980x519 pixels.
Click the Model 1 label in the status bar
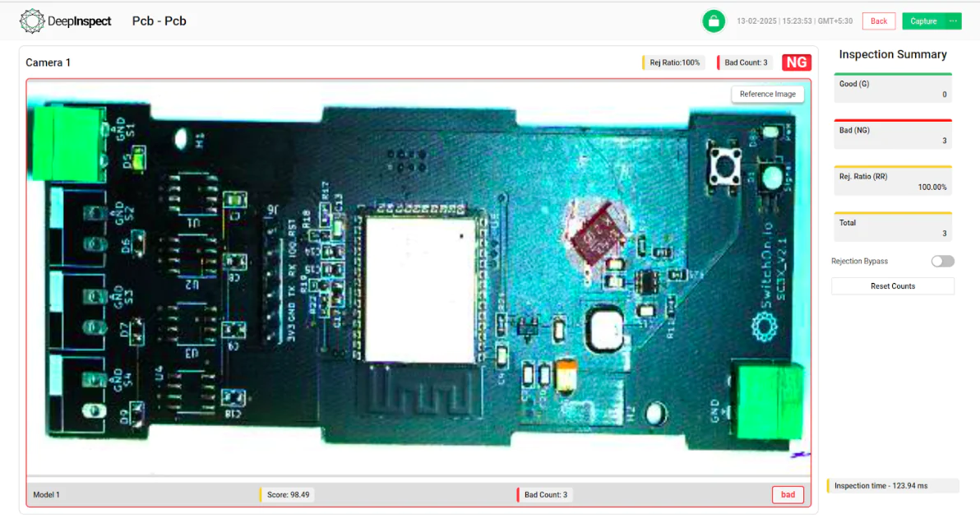[x=46, y=494]
